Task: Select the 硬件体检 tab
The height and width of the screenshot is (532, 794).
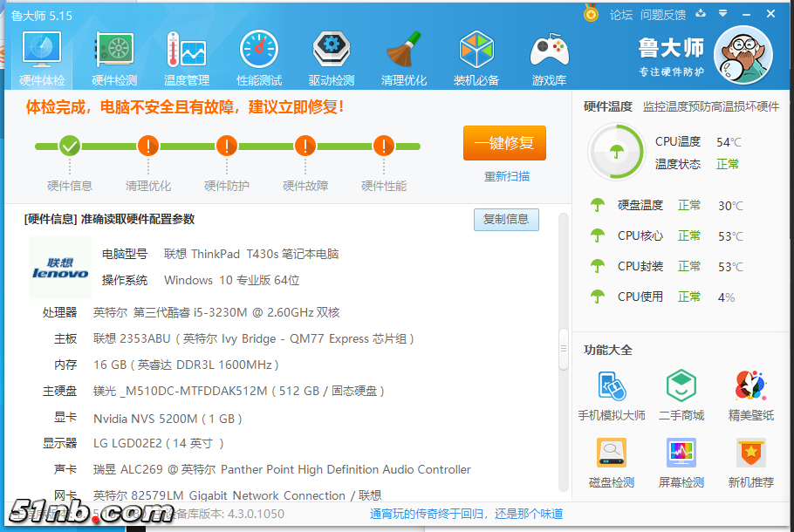Action: [42, 58]
